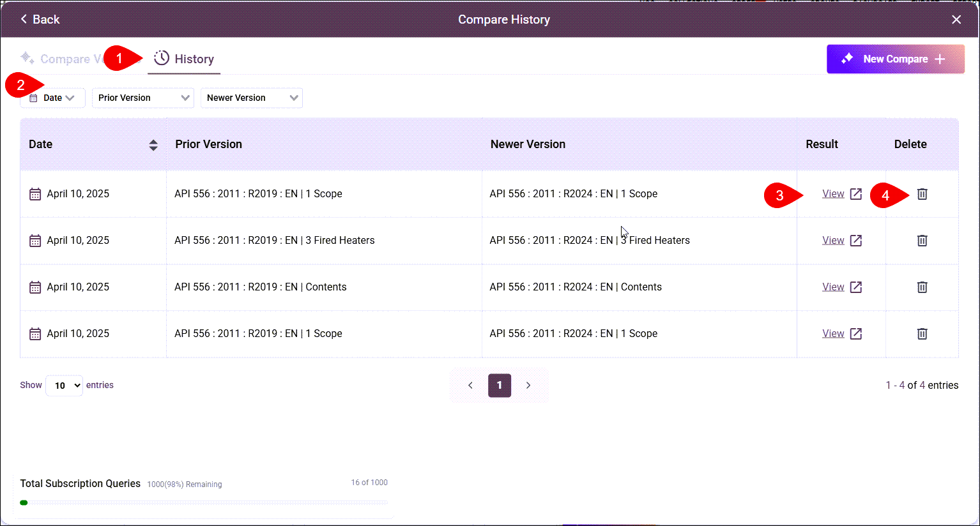
Task: Close the Compare History dialog
Action: [x=956, y=20]
